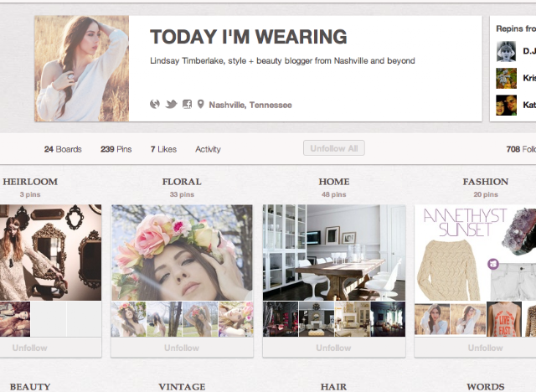Open third small thumbnail under Floral cover

[200, 319]
